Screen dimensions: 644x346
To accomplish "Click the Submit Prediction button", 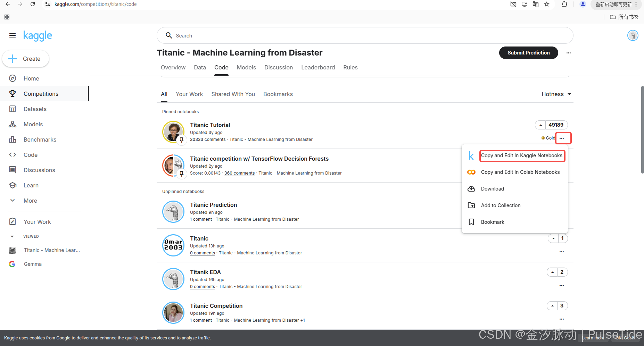I will click(x=528, y=53).
